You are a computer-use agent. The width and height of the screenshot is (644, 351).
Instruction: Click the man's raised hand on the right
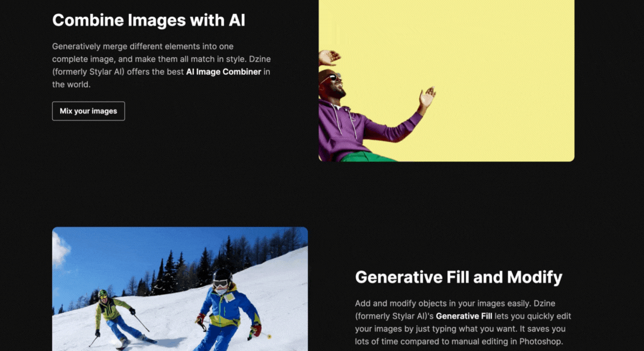[x=427, y=97]
